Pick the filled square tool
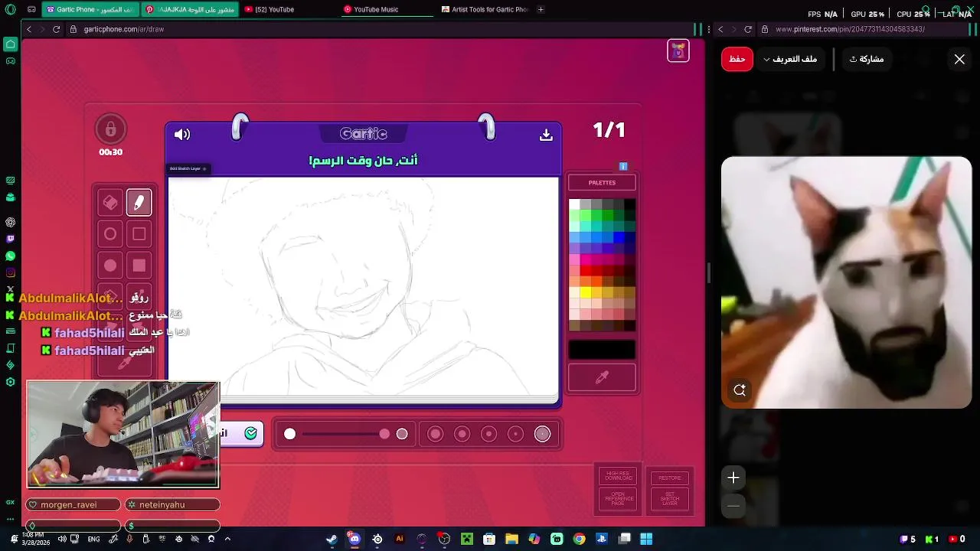The image size is (980, 551). (139, 266)
